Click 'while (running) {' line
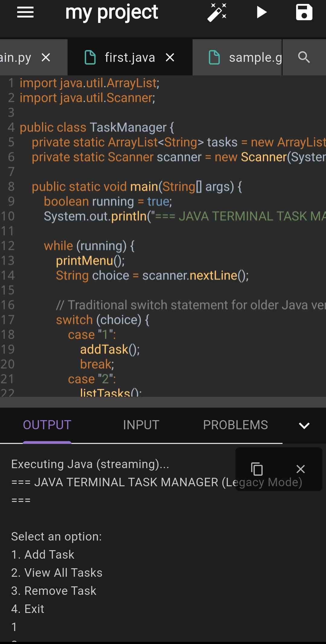326x644 pixels. click(x=89, y=246)
